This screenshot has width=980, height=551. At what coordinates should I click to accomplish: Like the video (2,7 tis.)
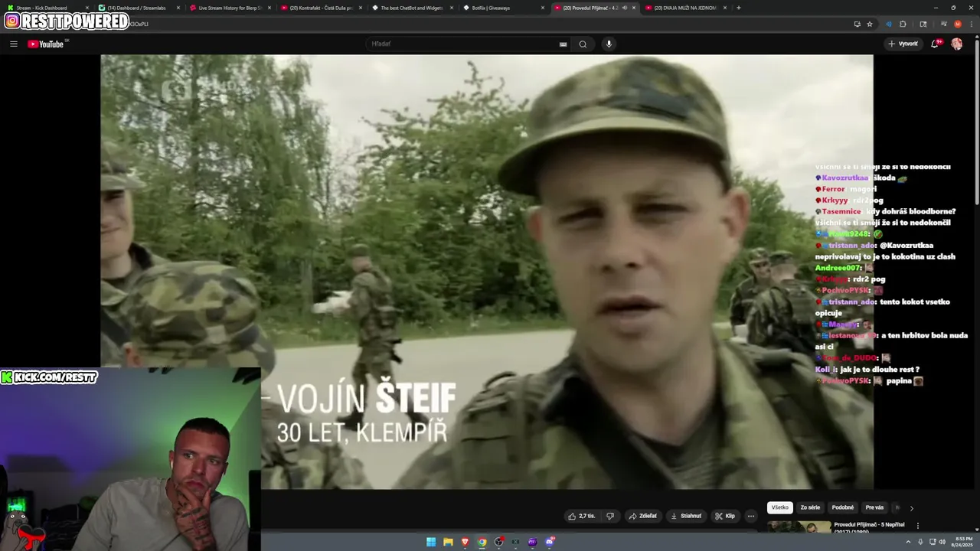coord(581,516)
